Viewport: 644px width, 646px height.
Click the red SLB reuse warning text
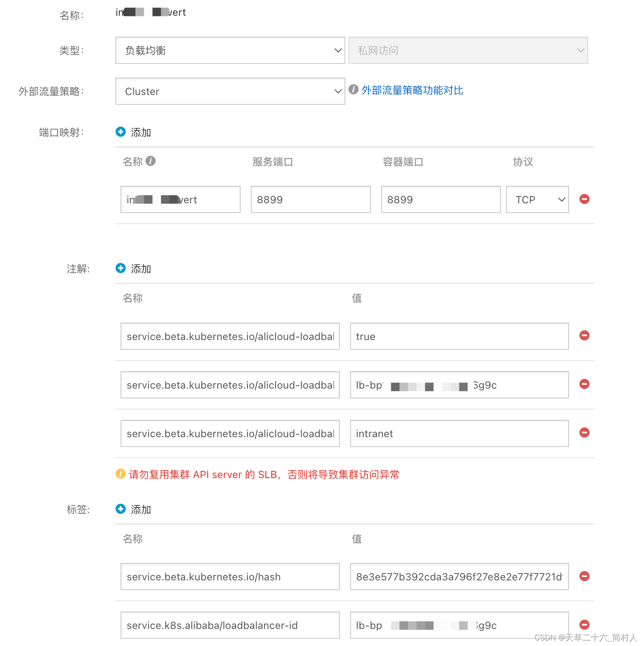point(264,475)
